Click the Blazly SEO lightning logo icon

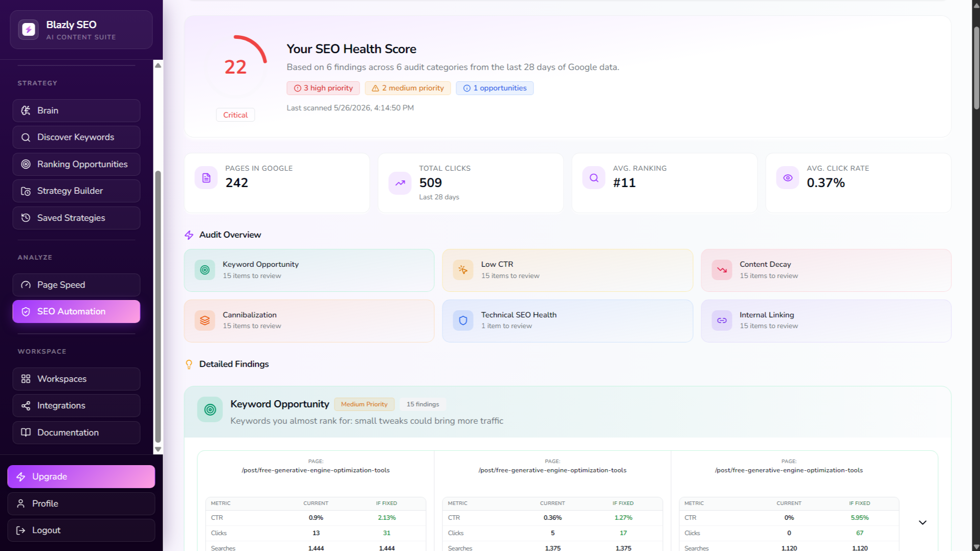tap(29, 30)
